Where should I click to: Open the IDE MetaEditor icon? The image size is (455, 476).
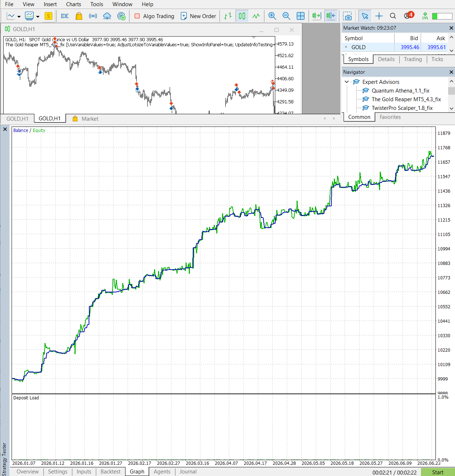pos(65,16)
